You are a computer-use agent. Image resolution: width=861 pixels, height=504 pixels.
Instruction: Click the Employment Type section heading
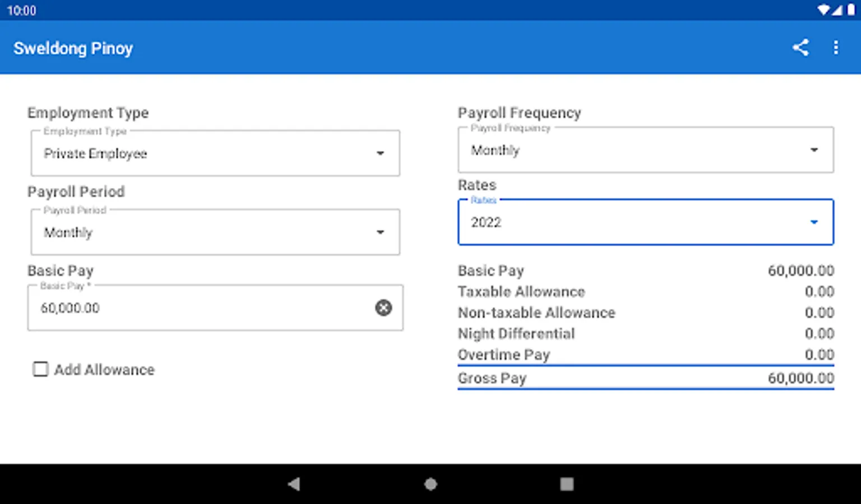coord(88,113)
